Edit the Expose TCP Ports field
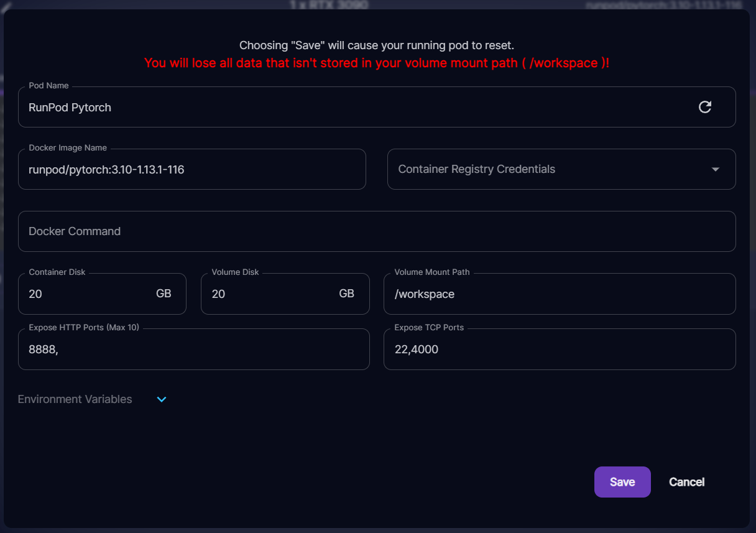The image size is (756, 533). [x=560, y=350]
